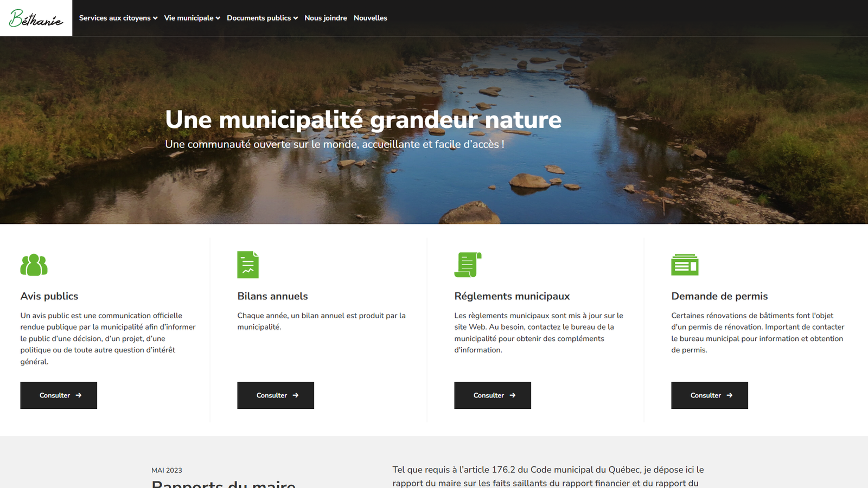The image size is (868, 488).
Task: Expand the Documents publics menu
Action: point(262,18)
